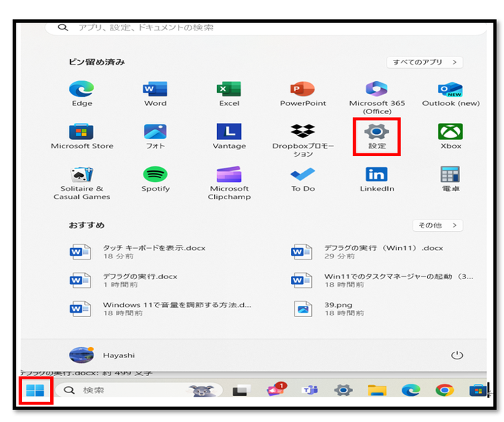
Task: Open Outlook (new) app
Action: (450, 93)
